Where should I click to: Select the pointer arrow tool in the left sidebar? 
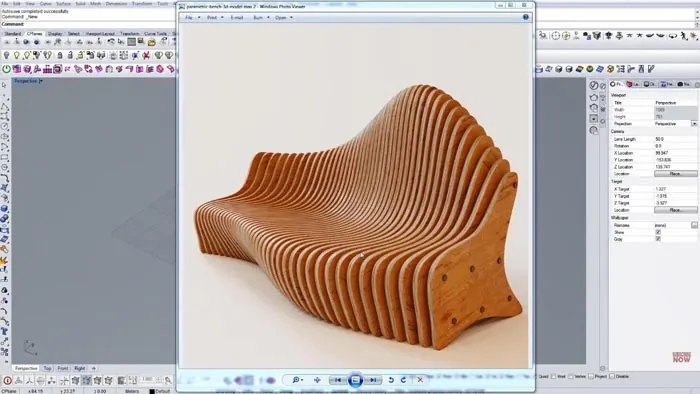click(x=4, y=85)
